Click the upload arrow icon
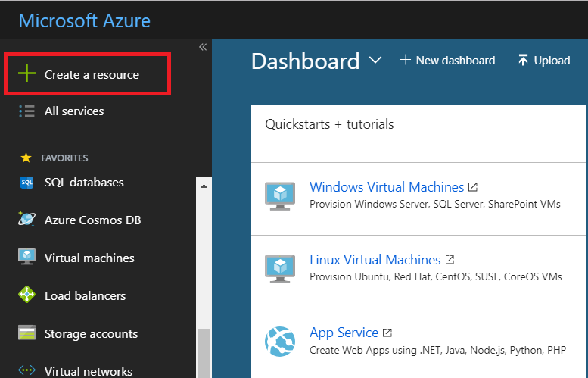The image size is (588, 378). pos(523,60)
